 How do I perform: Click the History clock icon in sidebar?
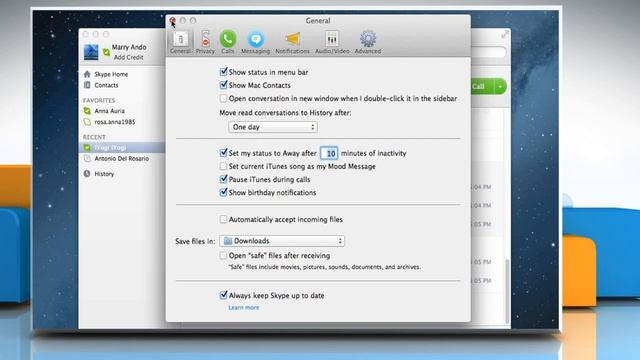87,173
